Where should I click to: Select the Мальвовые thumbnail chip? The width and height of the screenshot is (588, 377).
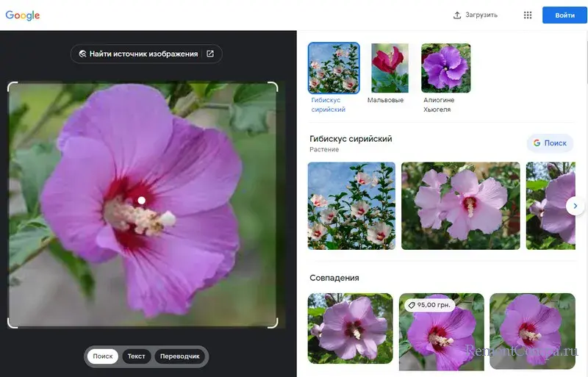[390, 68]
